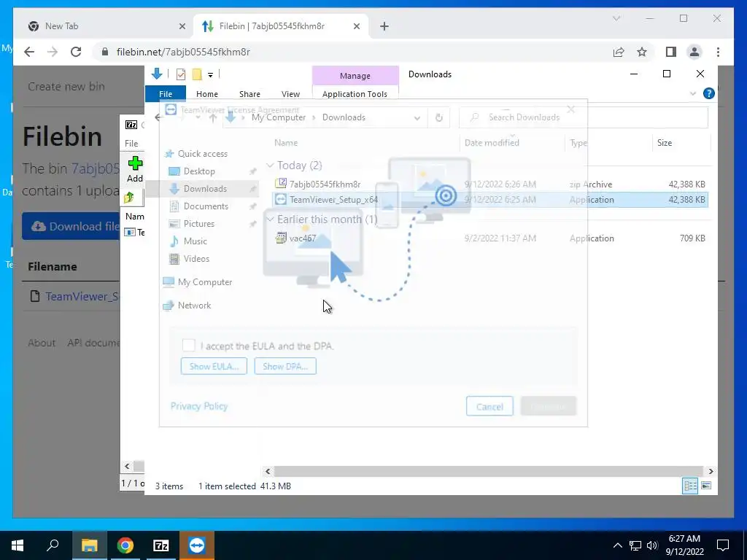
Task: Click the Manage contextual tab
Action: coord(355,76)
